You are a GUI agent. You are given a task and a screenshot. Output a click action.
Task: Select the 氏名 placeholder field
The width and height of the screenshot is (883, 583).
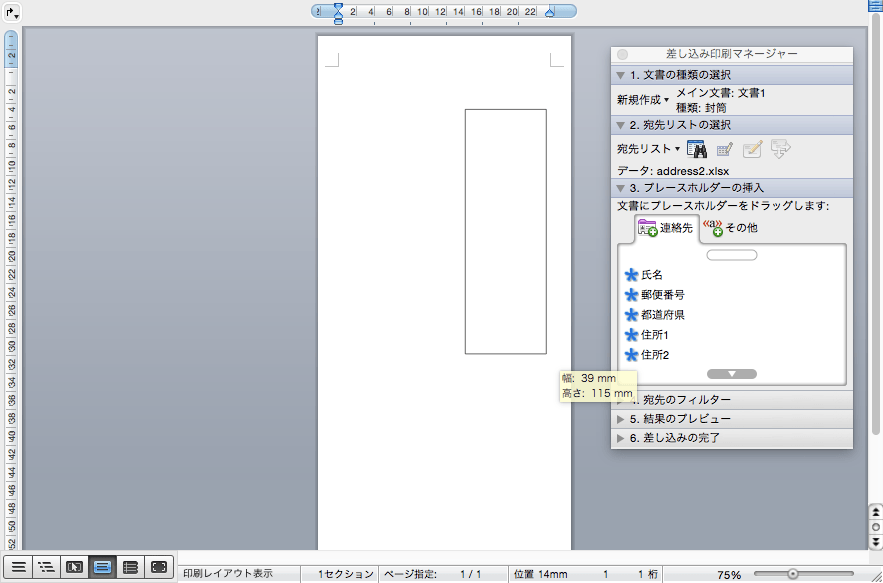(652, 275)
